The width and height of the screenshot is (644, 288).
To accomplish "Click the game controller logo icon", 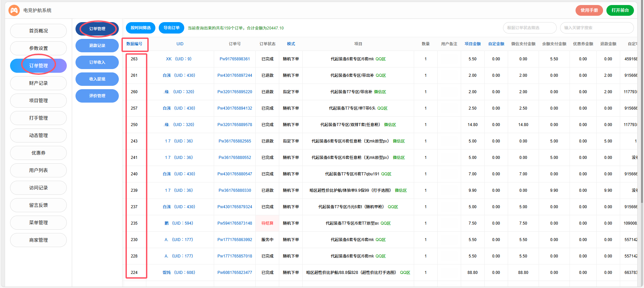I will pos(14,10).
